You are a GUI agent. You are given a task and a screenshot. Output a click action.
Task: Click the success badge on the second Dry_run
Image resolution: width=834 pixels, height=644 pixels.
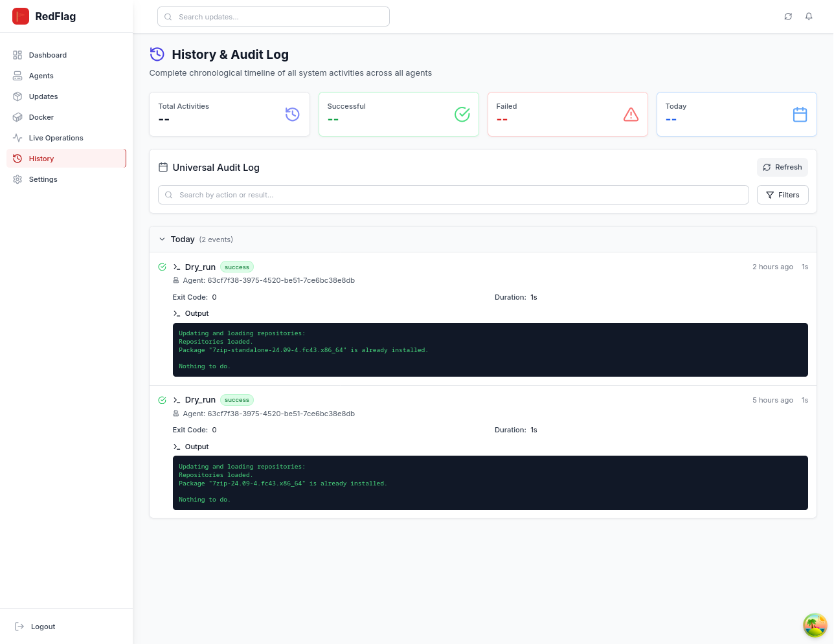click(x=236, y=400)
